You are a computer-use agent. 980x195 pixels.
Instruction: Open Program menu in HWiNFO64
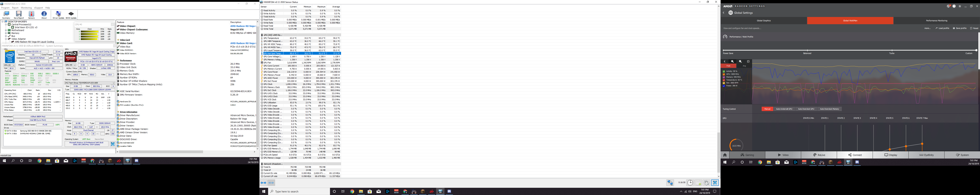coord(5,8)
